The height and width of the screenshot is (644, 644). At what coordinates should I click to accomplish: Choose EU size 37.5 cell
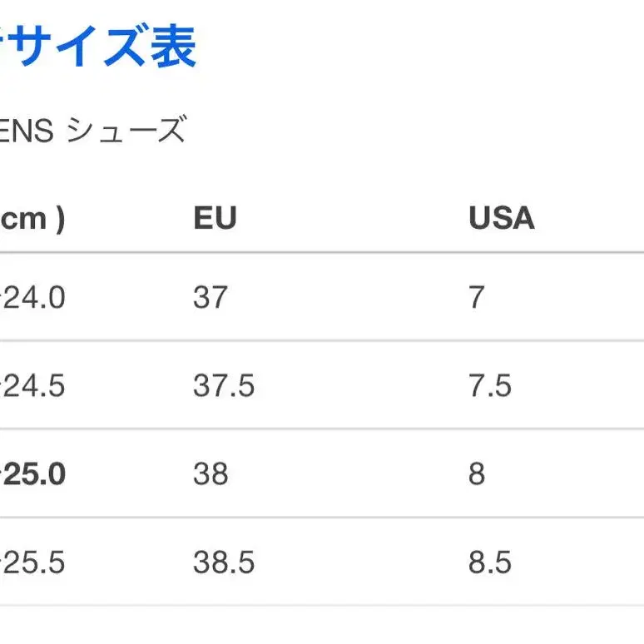224,386
